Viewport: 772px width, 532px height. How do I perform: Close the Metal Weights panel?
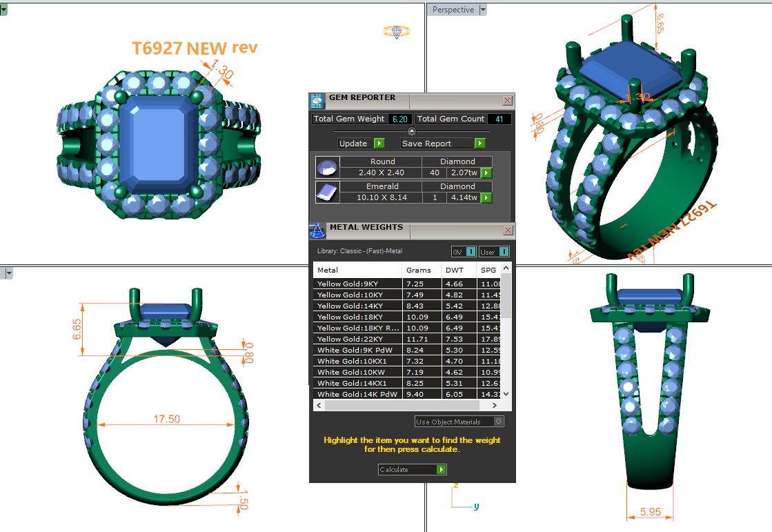point(508,230)
